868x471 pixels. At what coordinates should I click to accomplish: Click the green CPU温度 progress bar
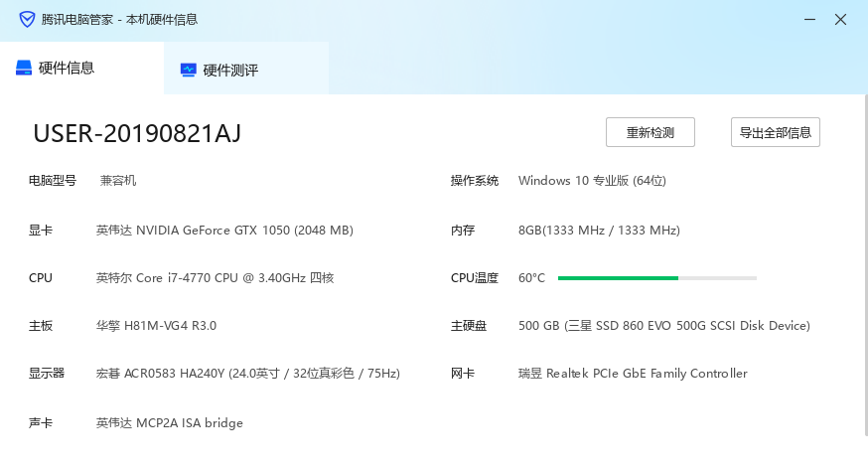pos(618,278)
